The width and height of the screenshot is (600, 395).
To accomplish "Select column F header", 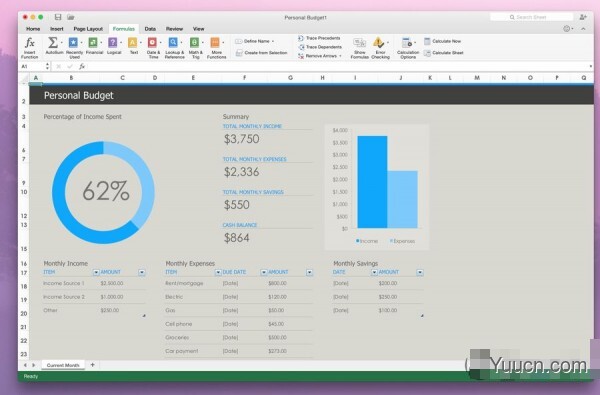I will click(x=244, y=78).
